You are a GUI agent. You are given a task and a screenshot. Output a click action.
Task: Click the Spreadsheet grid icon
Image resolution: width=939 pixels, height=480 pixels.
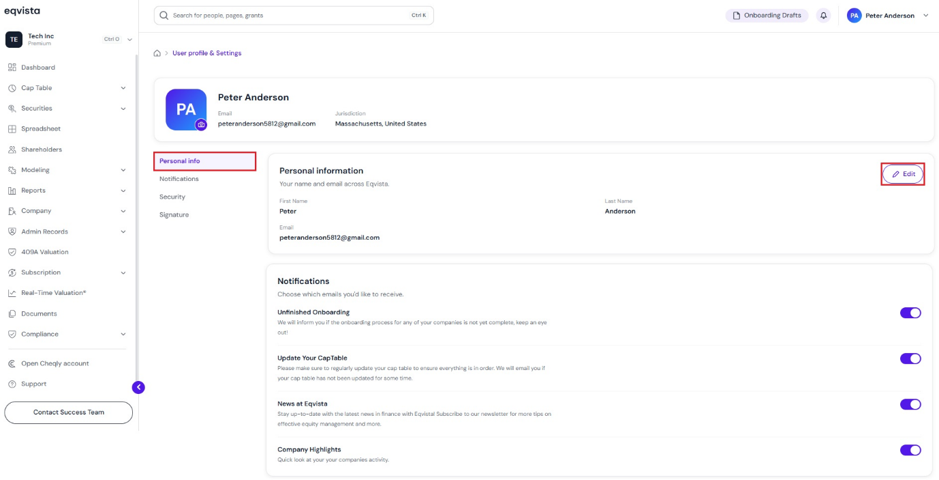[x=12, y=129]
